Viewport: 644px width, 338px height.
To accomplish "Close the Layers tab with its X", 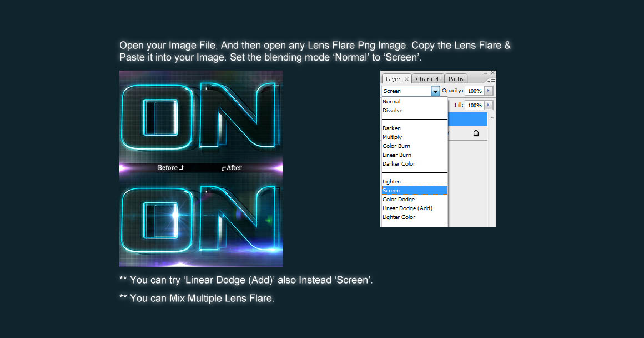I will (x=406, y=79).
